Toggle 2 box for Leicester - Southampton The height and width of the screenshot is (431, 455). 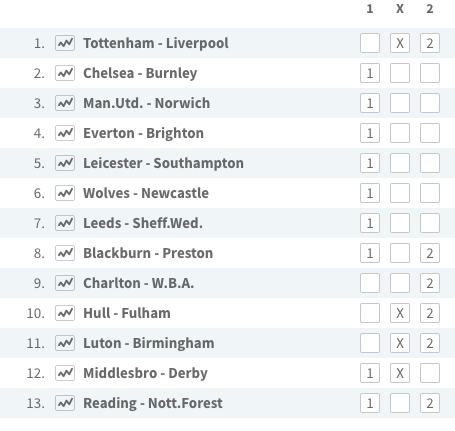pyautogui.click(x=430, y=163)
